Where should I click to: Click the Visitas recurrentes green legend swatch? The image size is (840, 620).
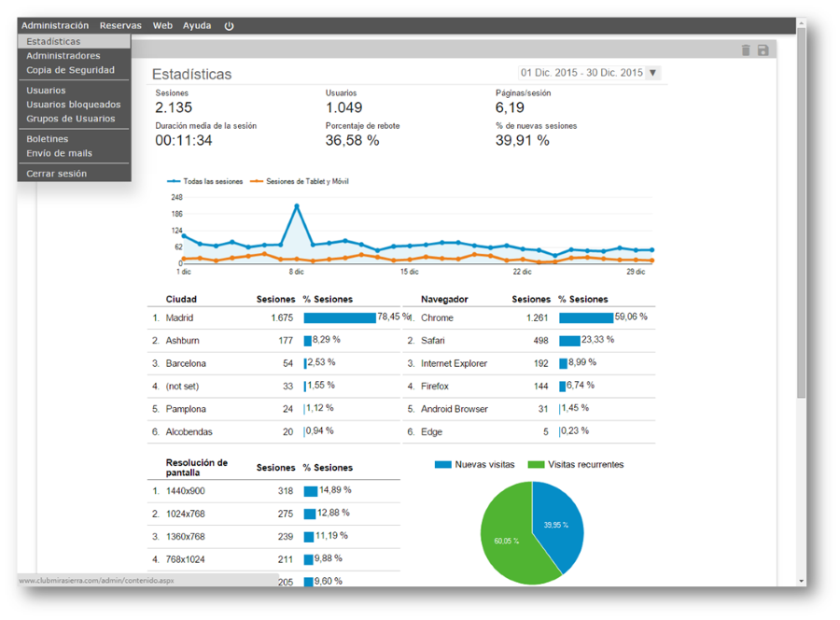pyautogui.click(x=537, y=465)
